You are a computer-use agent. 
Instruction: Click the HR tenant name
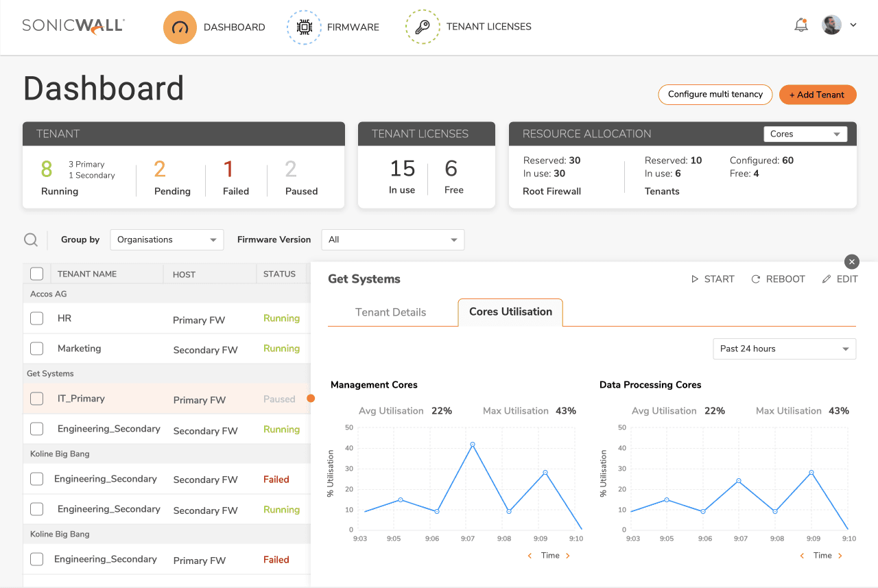(64, 318)
